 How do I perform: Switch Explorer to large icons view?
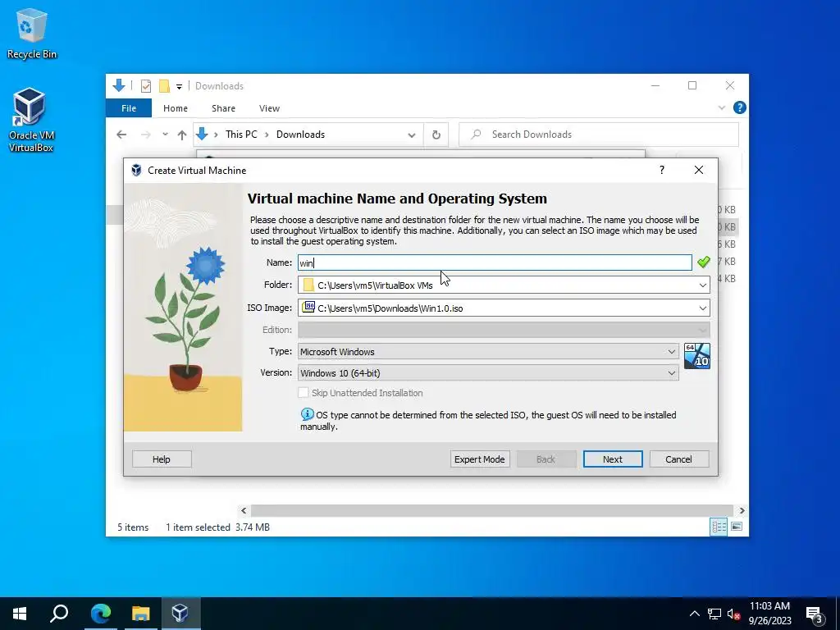click(737, 527)
